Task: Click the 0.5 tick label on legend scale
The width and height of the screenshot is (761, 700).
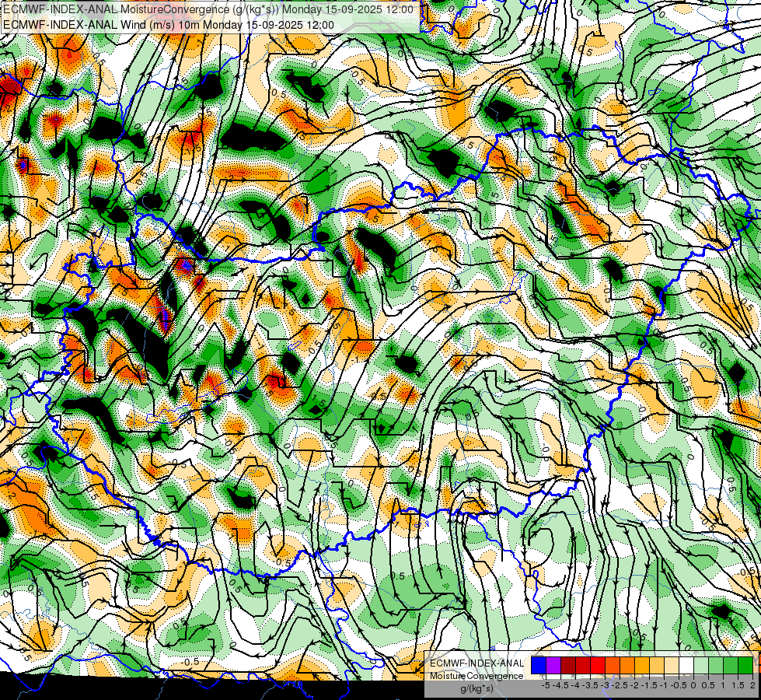Action: click(708, 685)
